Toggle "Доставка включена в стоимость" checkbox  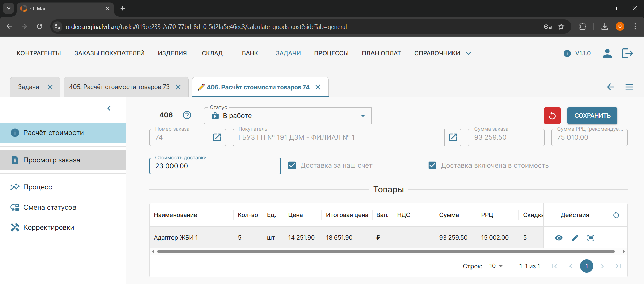[432, 165]
